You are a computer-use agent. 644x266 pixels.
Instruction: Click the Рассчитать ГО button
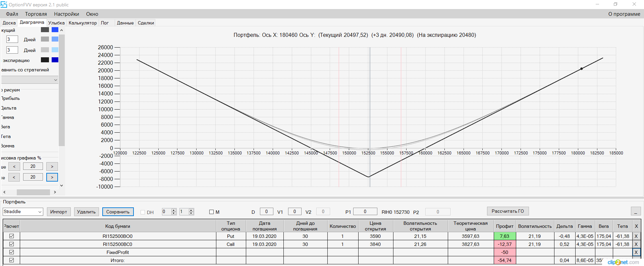(x=508, y=211)
